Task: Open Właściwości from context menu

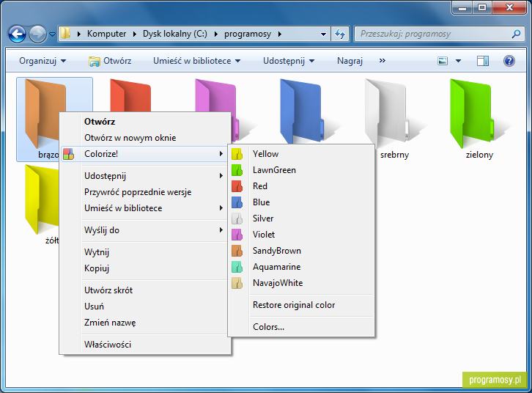Action: [146, 345]
